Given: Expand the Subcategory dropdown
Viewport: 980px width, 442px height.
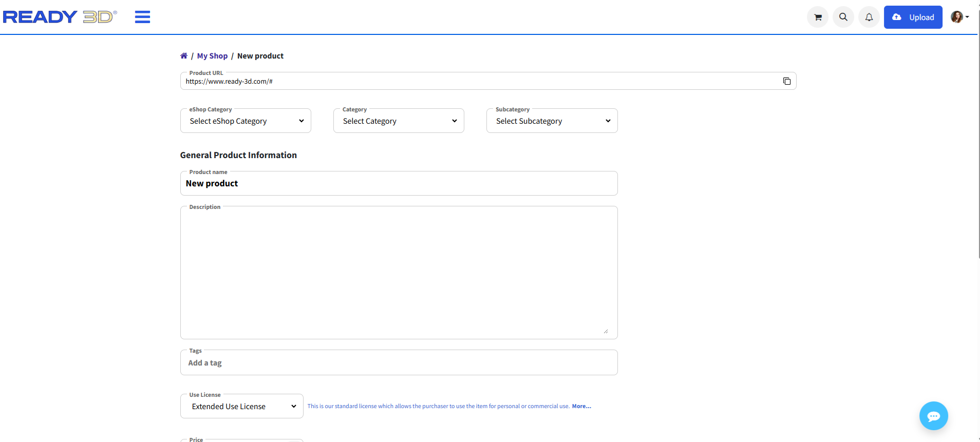Looking at the screenshot, I should pyautogui.click(x=552, y=121).
